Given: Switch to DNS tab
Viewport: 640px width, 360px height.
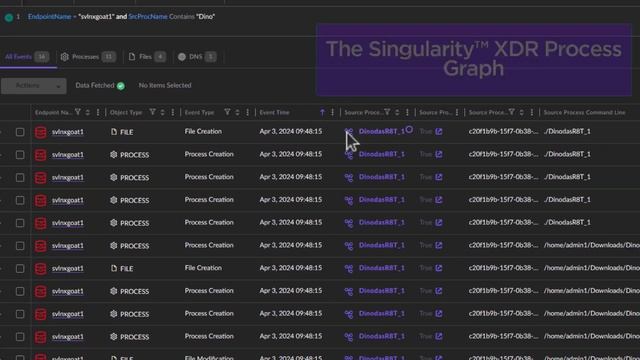Looking at the screenshot, I should pos(197,57).
